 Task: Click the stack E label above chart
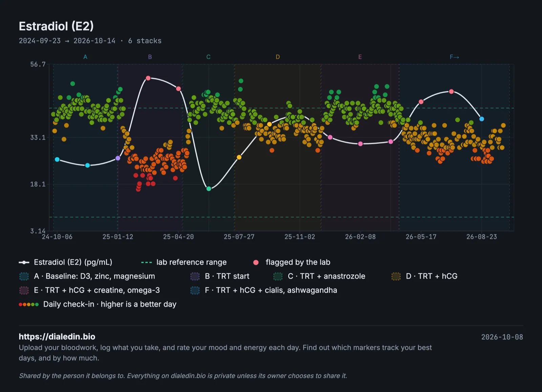[x=360, y=57]
